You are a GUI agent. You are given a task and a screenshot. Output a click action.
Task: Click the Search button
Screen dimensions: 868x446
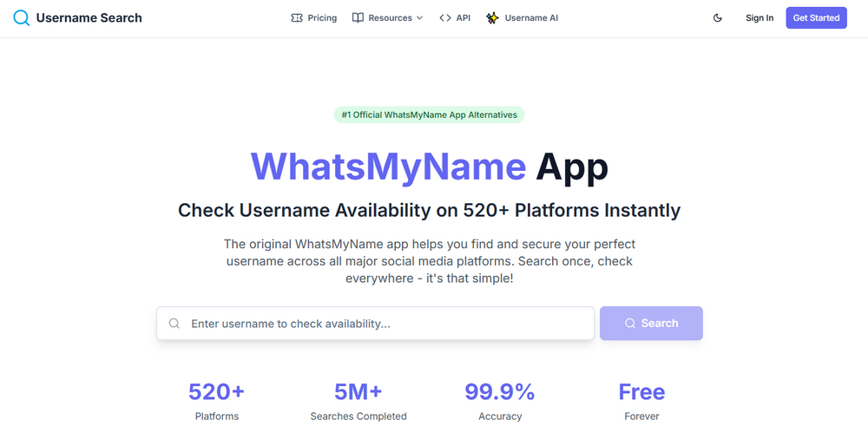click(652, 323)
